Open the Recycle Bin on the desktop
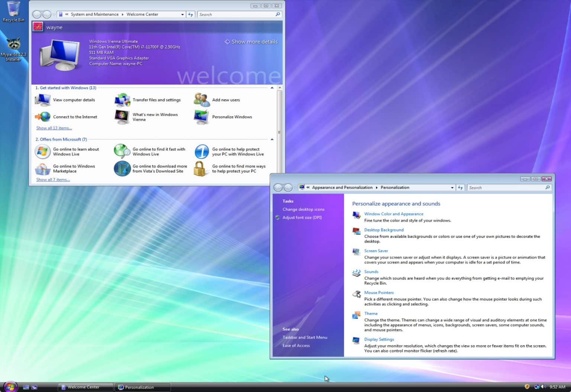Image resolution: width=571 pixels, height=392 pixels. (x=13, y=9)
